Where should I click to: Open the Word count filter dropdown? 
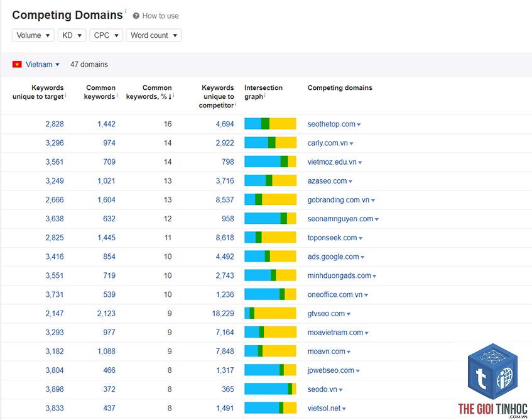154,35
